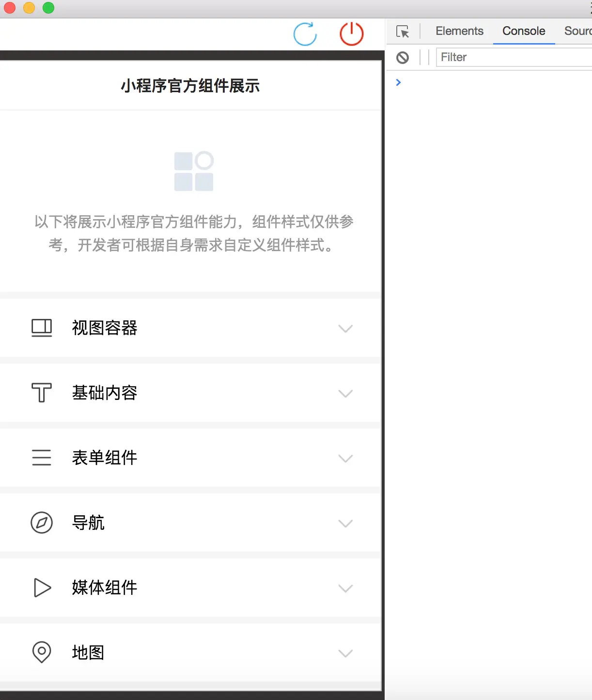Viewport: 592px width, 700px height.
Task: Click the 表单组件 list icon
Action: click(x=42, y=458)
